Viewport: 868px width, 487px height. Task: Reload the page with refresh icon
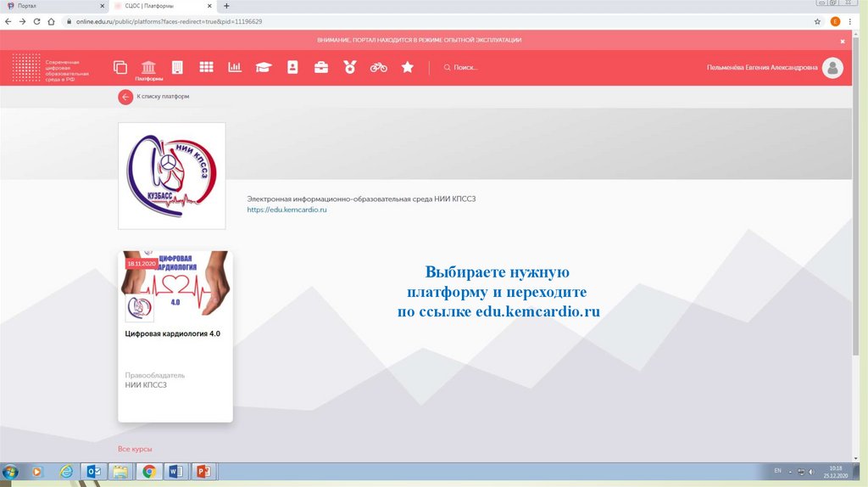pos(37,21)
